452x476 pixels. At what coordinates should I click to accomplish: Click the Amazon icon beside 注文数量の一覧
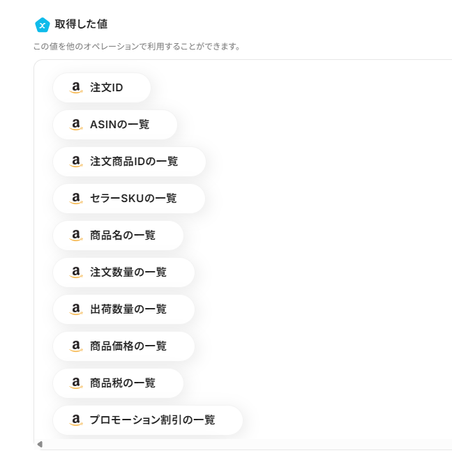(76, 272)
